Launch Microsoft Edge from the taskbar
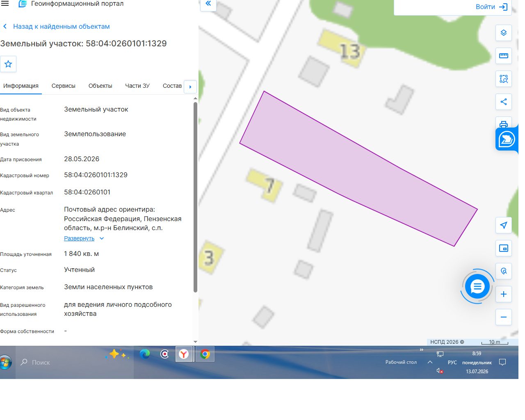 coord(145,354)
